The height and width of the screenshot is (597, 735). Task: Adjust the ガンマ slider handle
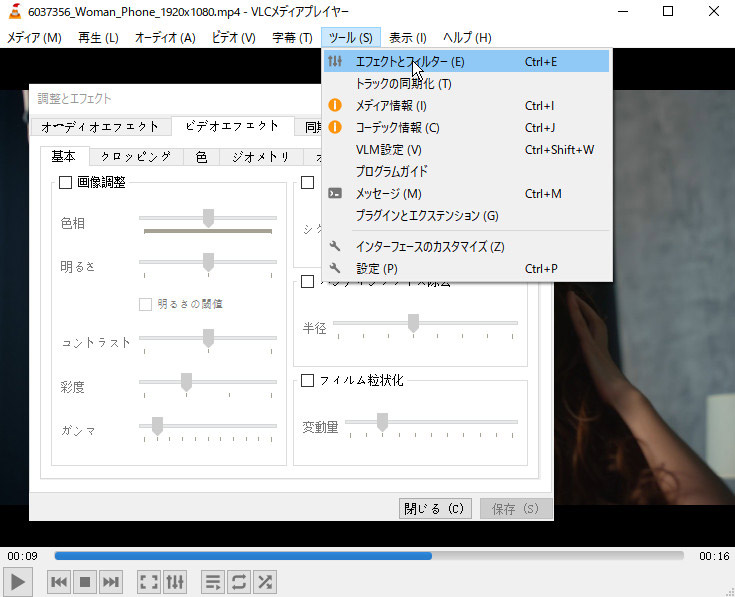point(157,426)
